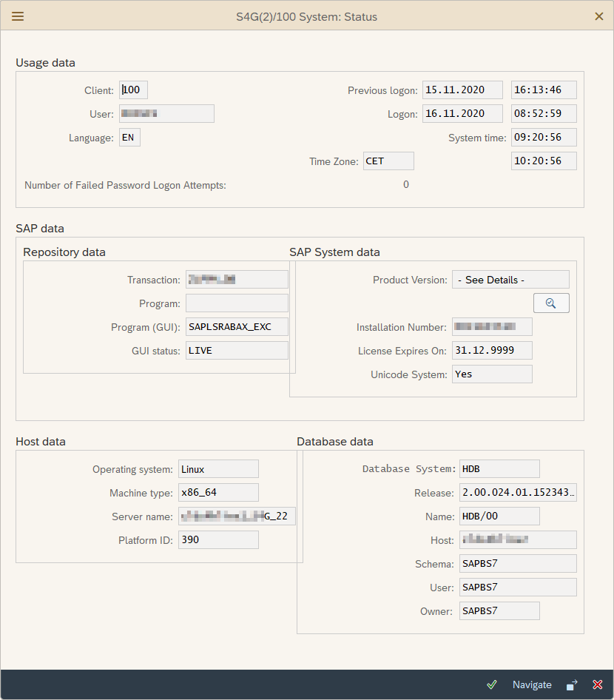Select the Language field showing EN
Image resolution: width=614 pixels, height=700 pixels.
(x=129, y=138)
